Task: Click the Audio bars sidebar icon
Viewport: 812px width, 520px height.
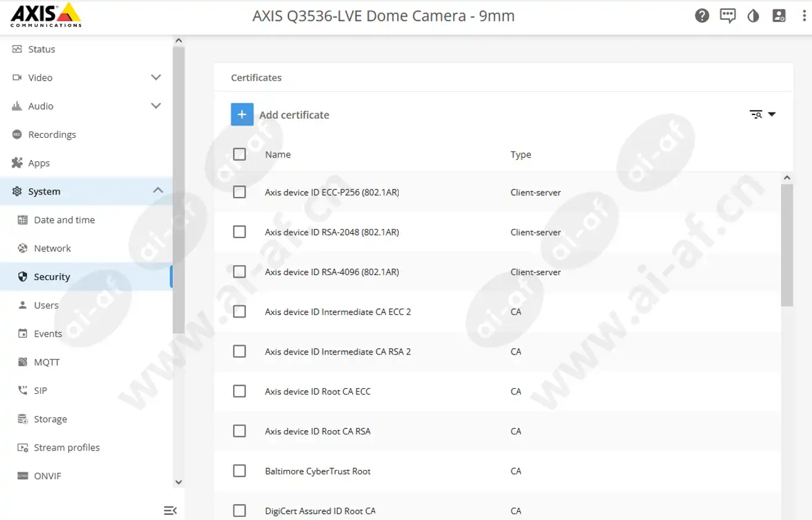Action: 17,106
